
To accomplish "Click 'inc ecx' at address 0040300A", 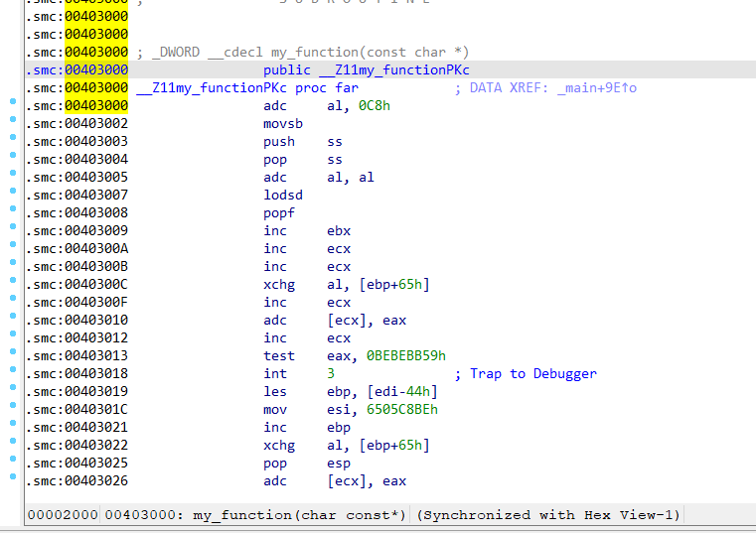I will tap(307, 249).
